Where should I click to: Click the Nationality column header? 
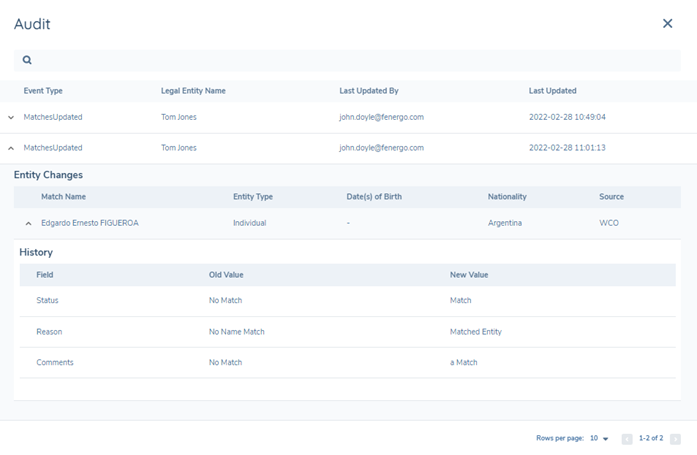(x=507, y=197)
